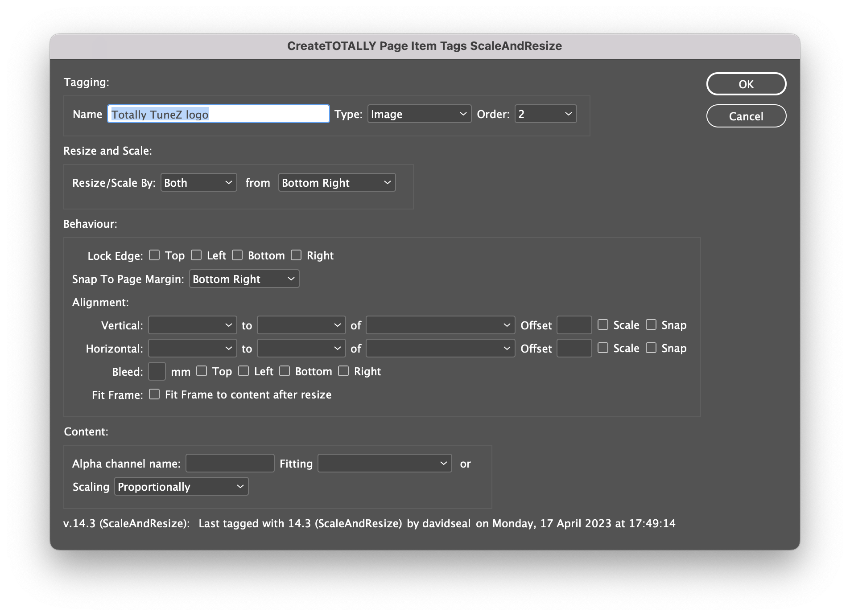Open the Fitting dropdown

(x=384, y=464)
